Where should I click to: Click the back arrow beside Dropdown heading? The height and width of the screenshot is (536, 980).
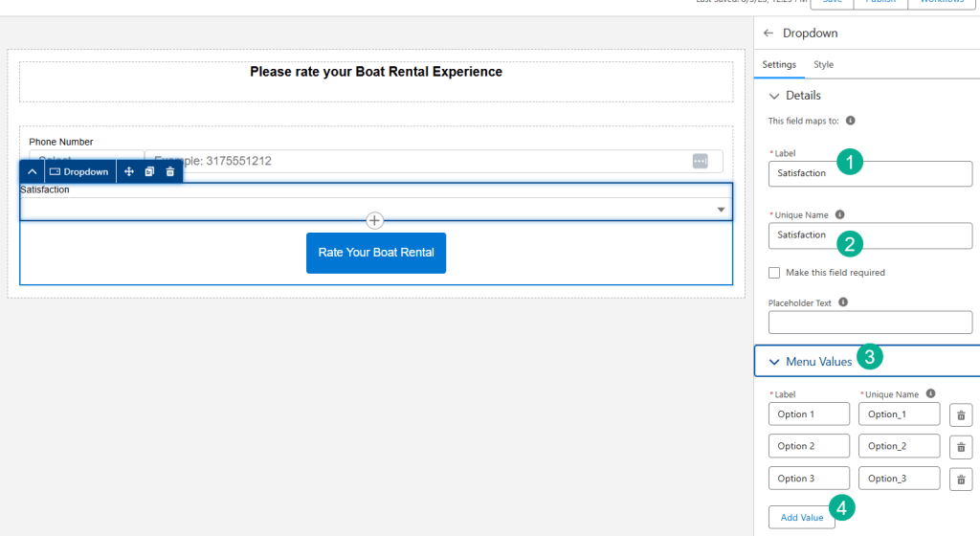[x=768, y=33]
